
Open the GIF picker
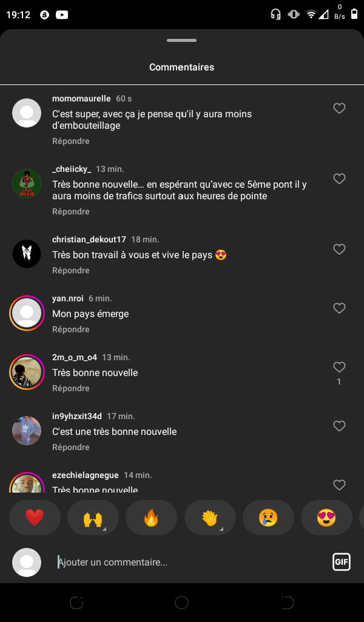click(x=342, y=562)
